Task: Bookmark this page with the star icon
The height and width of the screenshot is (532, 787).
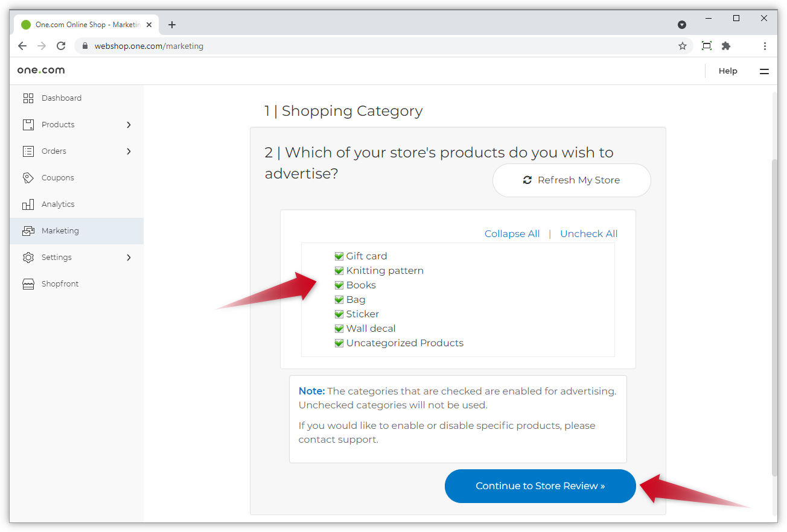Action: (x=682, y=46)
